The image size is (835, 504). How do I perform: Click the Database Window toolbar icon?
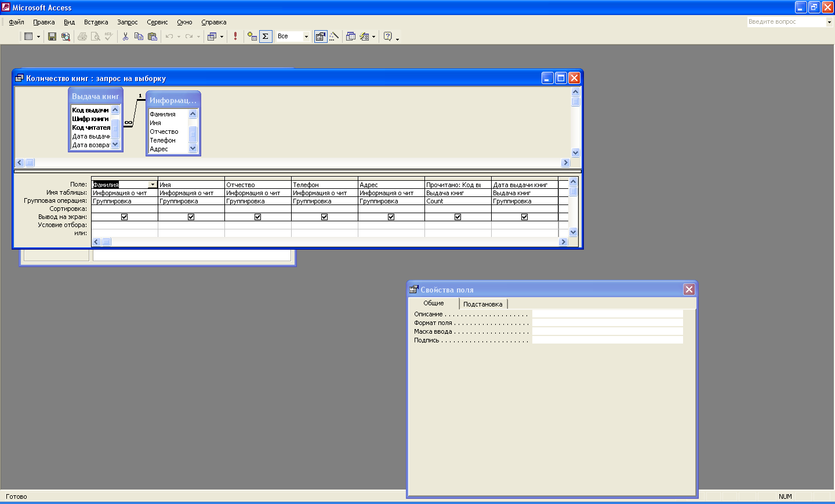(x=351, y=36)
